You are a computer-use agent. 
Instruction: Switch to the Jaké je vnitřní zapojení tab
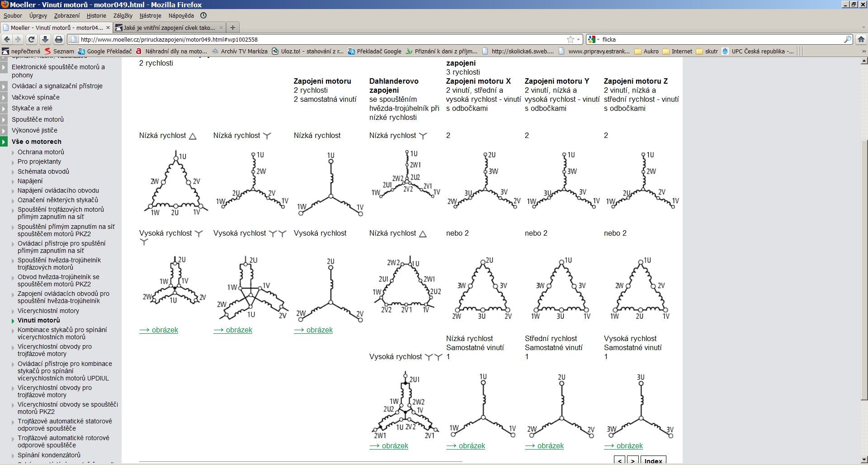coord(169,28)
